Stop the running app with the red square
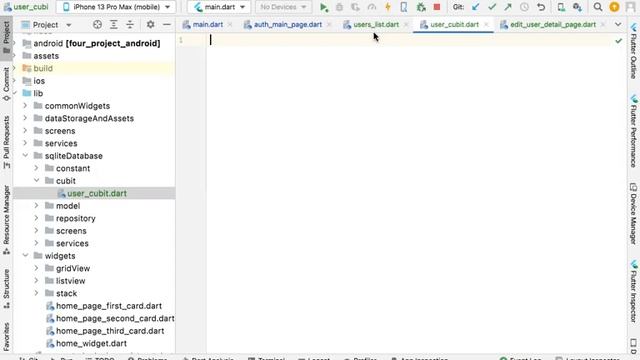The image size is (640, 360). click(x=437, y=7)
